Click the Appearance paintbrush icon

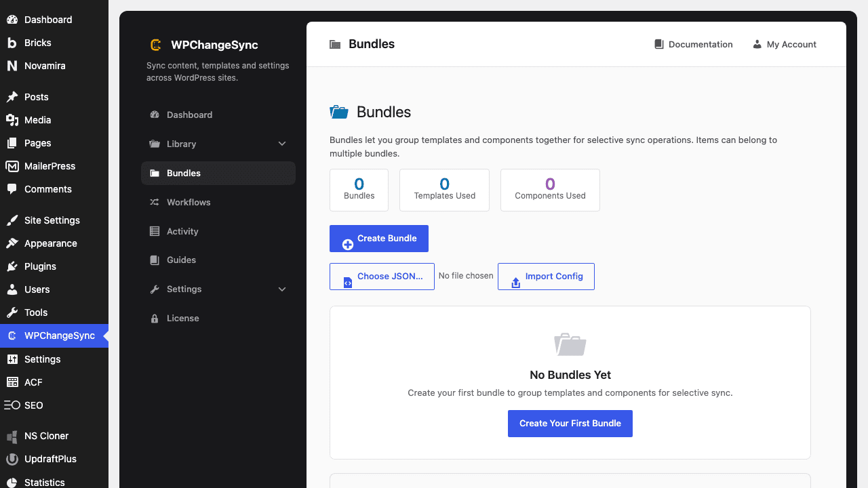(12, 243)
